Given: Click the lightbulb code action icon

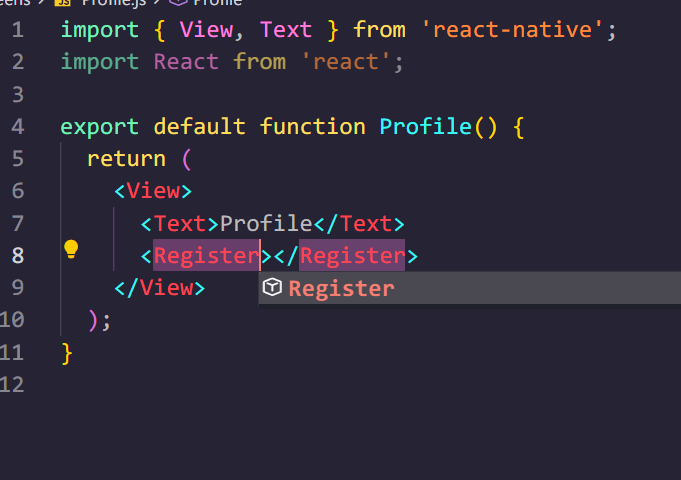Looking at the screenshot, I should click(x=71, y=249).
